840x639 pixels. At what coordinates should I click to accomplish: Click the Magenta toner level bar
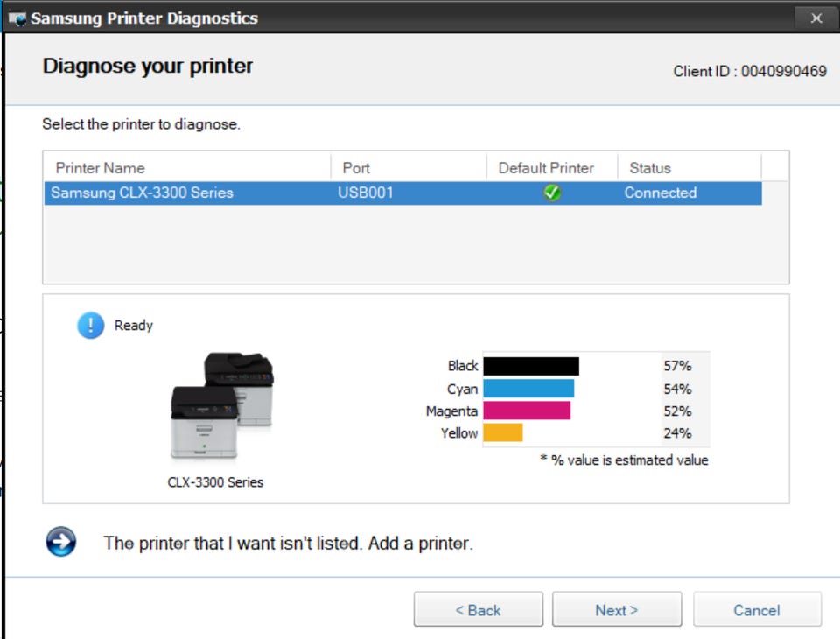(527, 411)
